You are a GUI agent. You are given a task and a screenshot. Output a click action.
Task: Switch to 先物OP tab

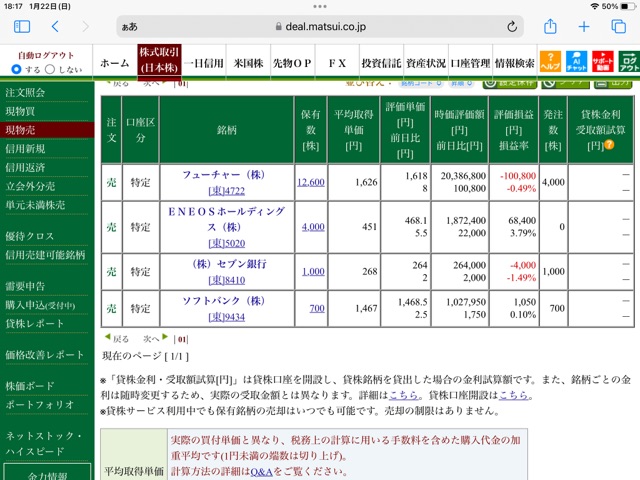point(292,63)
